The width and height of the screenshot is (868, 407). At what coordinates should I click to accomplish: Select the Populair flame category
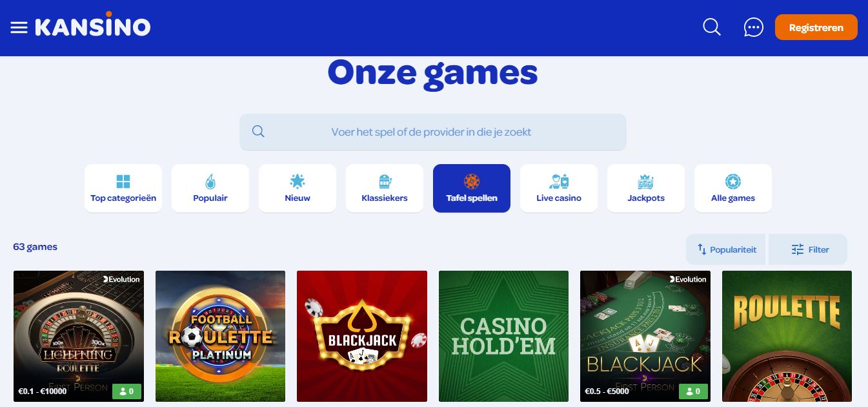click(210, 188)
